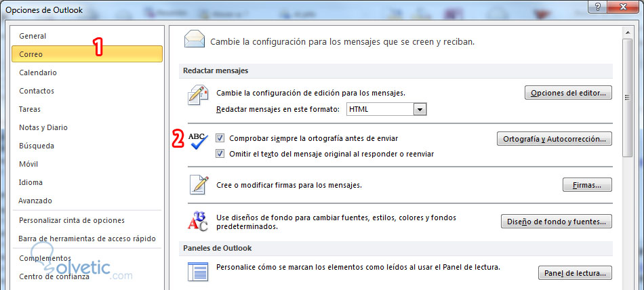Toggle Omitir el texto del mensaje original checkbox
Screen dimensions: 644x290
click(220, 154)
